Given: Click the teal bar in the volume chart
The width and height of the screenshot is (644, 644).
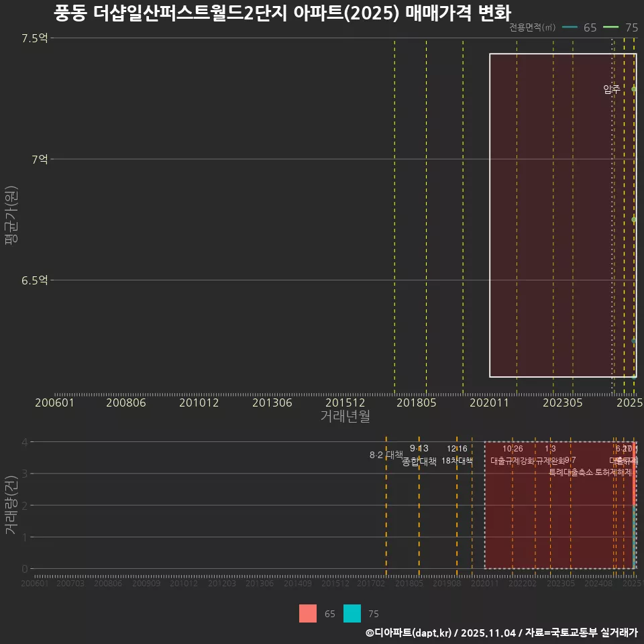Looking at the screenshot, I should pos(635,537).
